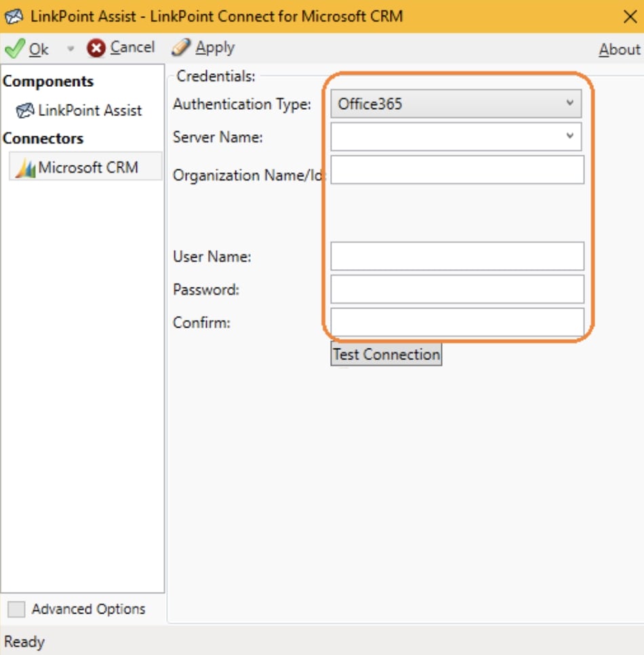Click the Organization Name/Id input field

(458, 170)
